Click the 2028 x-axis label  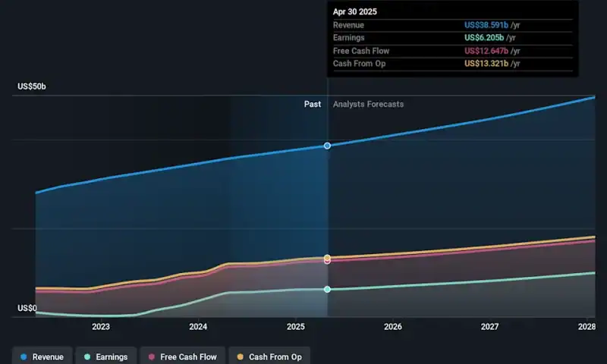point(587,327)
